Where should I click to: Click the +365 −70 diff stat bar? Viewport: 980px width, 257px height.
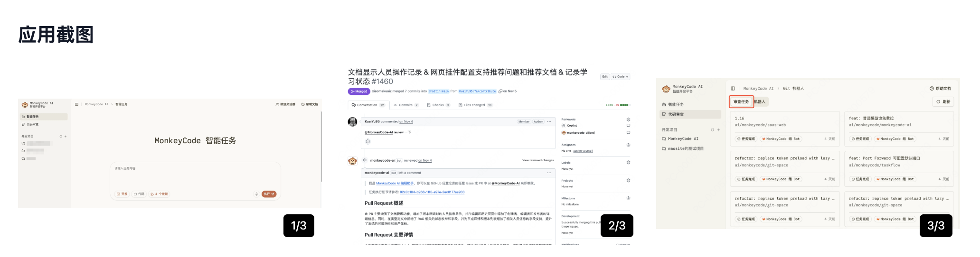pyautogui.click(x=618, y=105)
